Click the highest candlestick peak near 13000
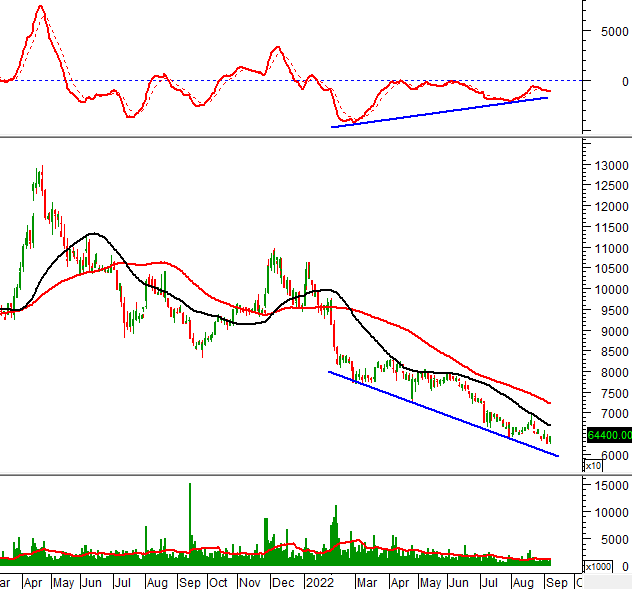Viewport: 632px width, 589px height. [39, 170]
